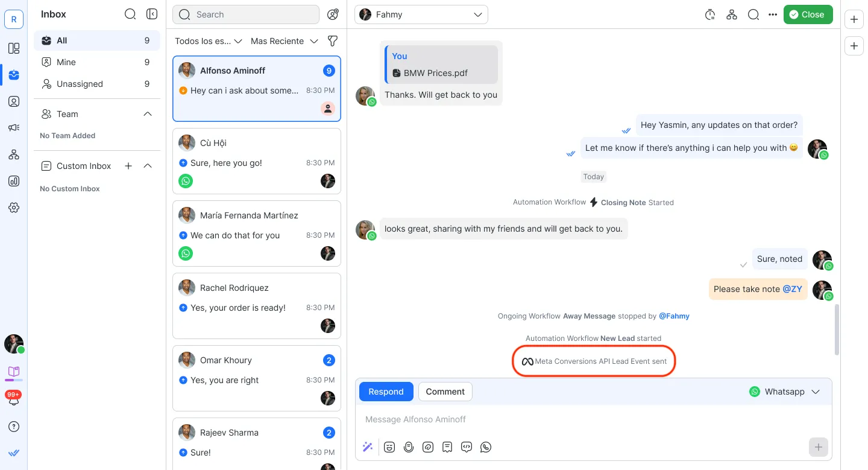
Task: Collapse the Custom Inbox section
Action: pos(148,166)
